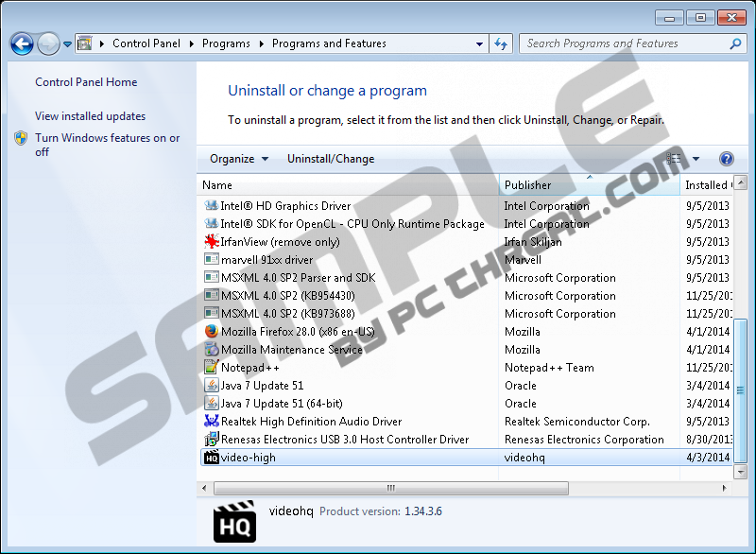Expand the change view options arrow

[696, 159]
